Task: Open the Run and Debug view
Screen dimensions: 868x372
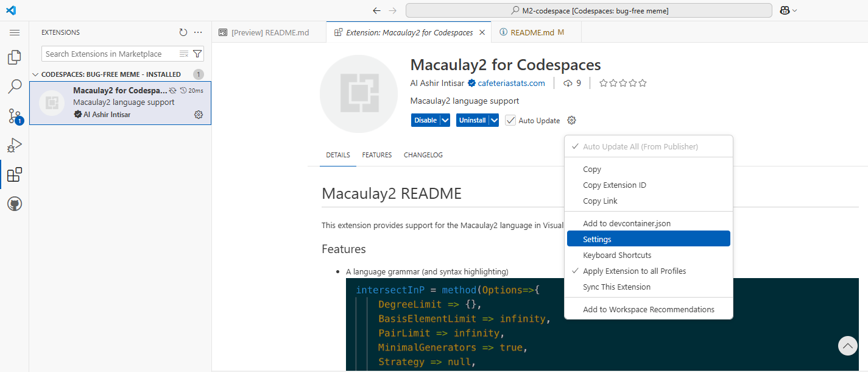Action: (15, 145)
